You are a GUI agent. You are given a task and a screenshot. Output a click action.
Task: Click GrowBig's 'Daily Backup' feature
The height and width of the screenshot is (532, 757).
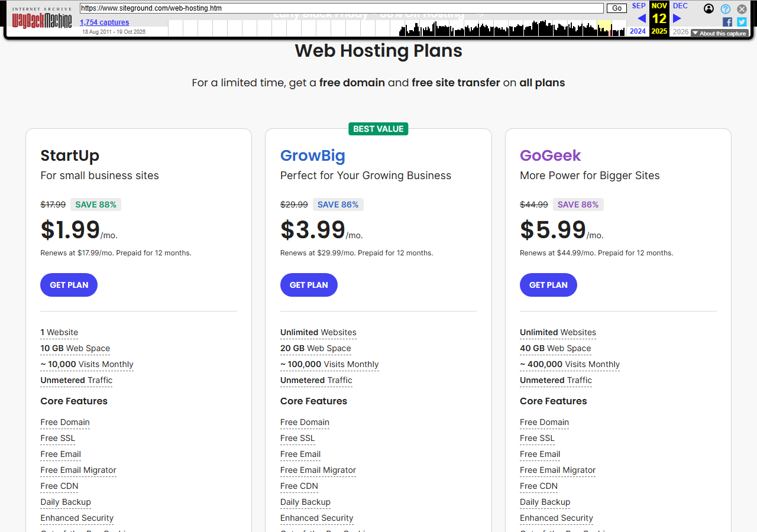pos(305,502)
